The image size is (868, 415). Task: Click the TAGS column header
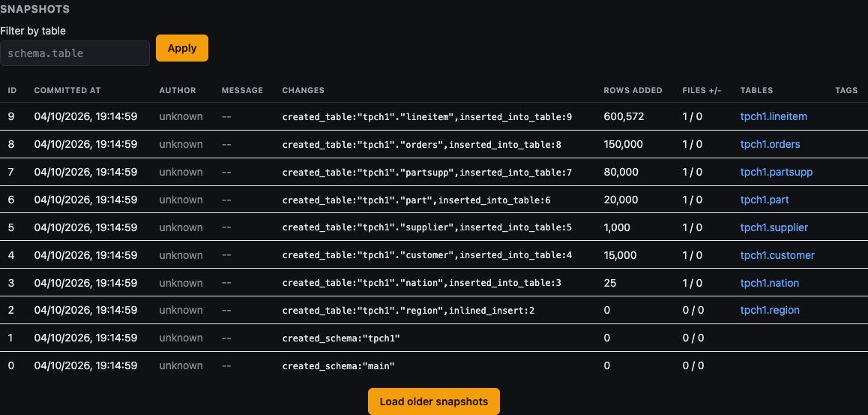846,90
